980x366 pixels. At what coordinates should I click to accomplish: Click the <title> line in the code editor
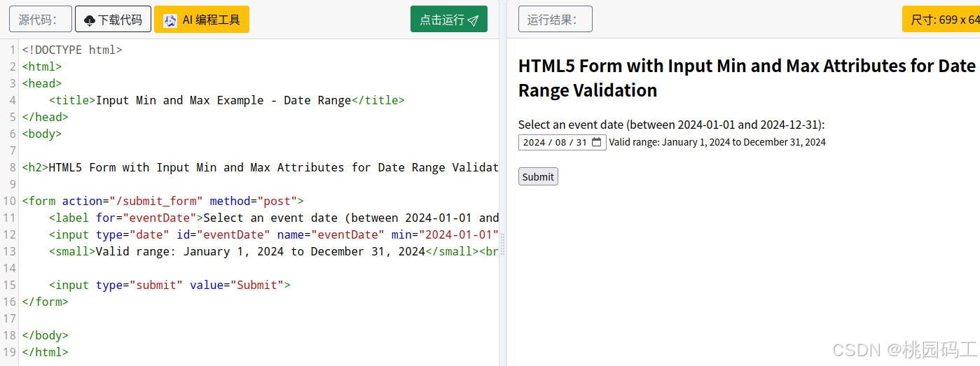tap(227, 100)
